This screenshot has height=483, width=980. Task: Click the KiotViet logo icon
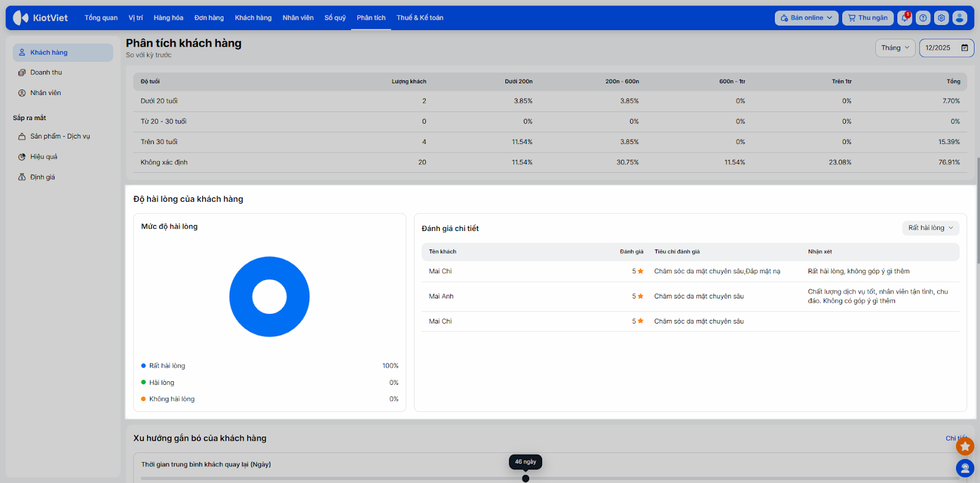[21, 18]
